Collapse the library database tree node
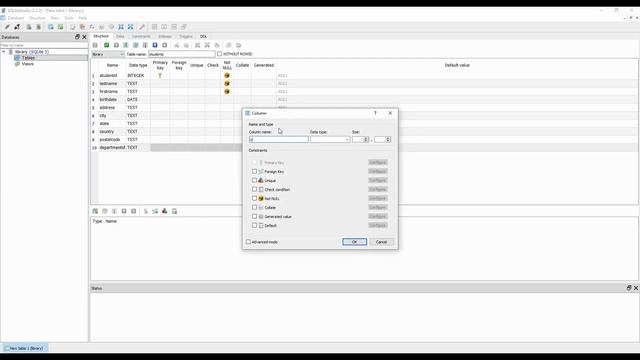The width and height of the screenshot is (640, 360). tap(4, 52)
